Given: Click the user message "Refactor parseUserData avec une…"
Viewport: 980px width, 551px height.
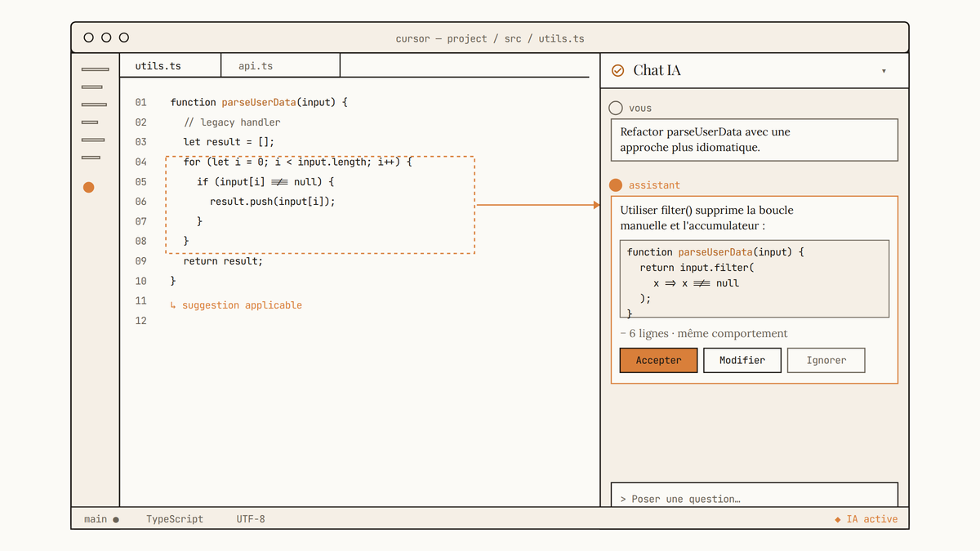Looking at the screenshot, I should (755, 140).
